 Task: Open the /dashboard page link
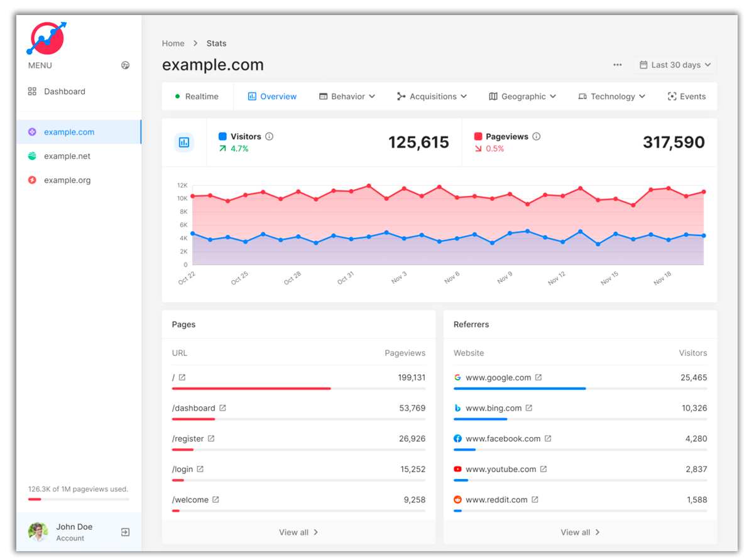pos(194,408)
